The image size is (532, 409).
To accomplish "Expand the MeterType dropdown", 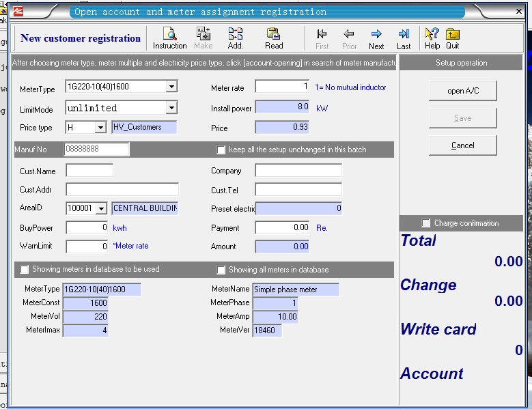I will tap(171, 87).
